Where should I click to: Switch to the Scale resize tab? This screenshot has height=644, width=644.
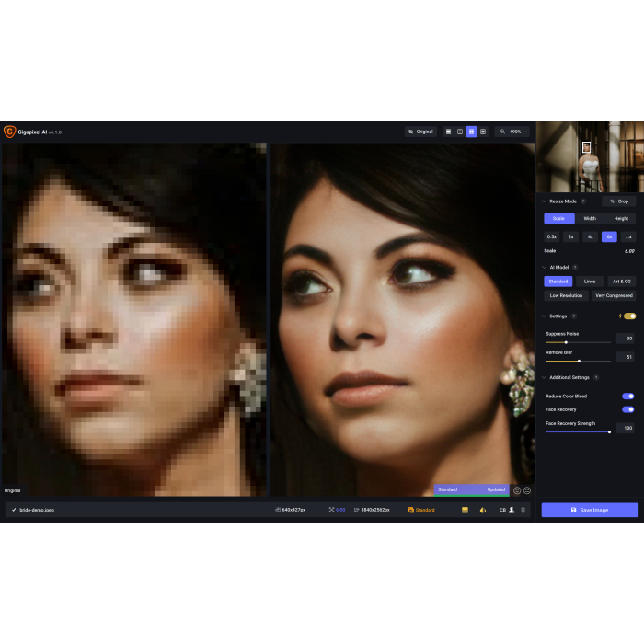559,219
